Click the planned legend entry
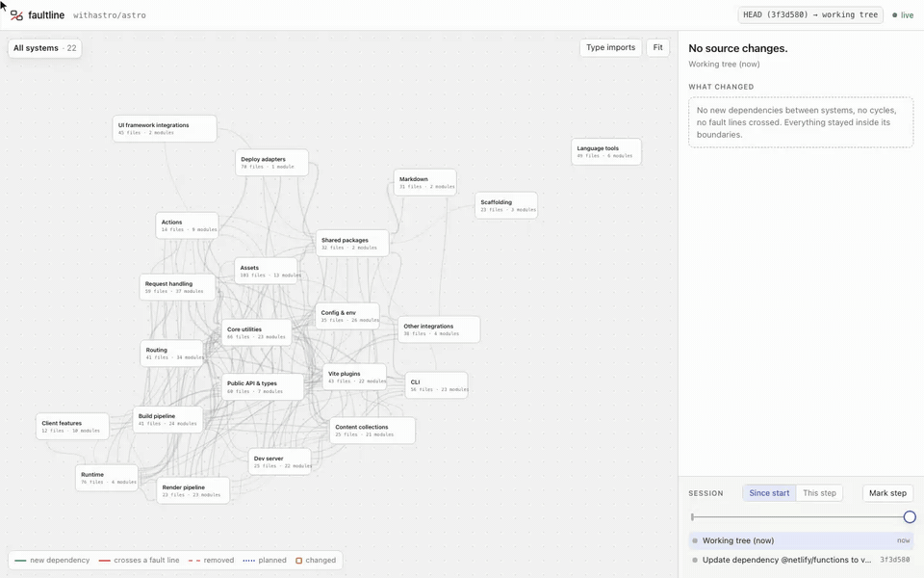The image size is (924, 578). click(265, 561)
